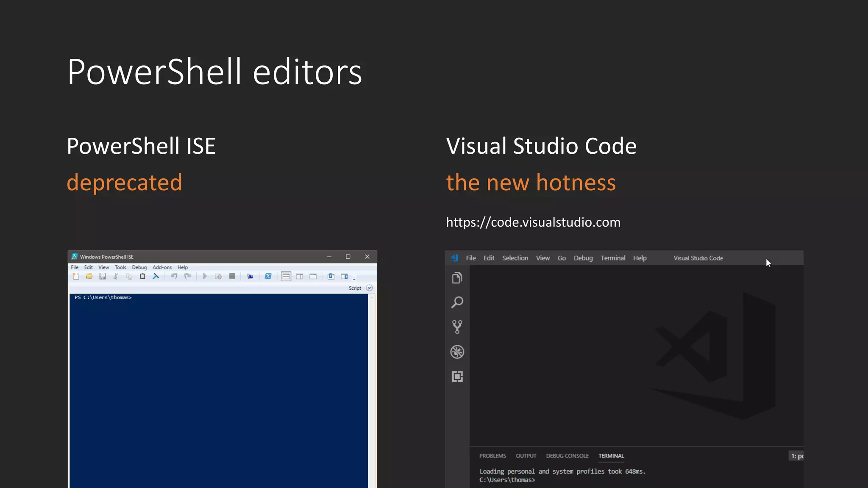Show the script pane on top layout
This screenshot has height=488, width=868.
click(x=286, y=277)
